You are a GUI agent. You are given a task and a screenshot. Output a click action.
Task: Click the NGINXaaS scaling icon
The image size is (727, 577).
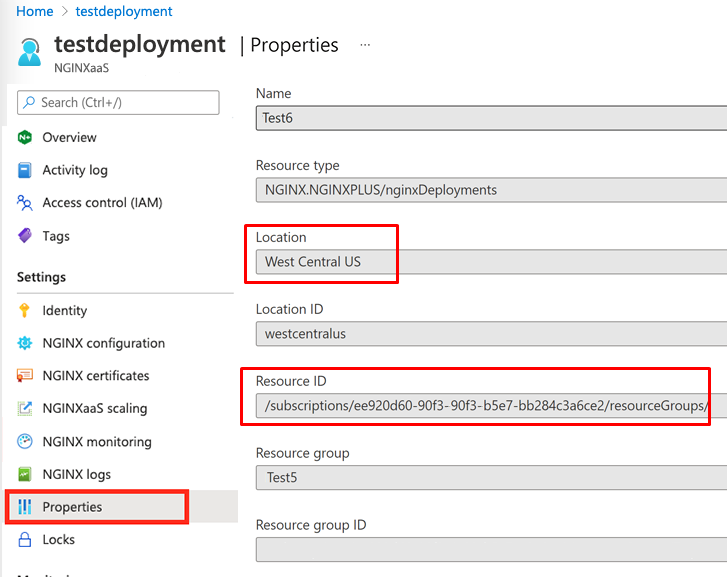[25, 409]
